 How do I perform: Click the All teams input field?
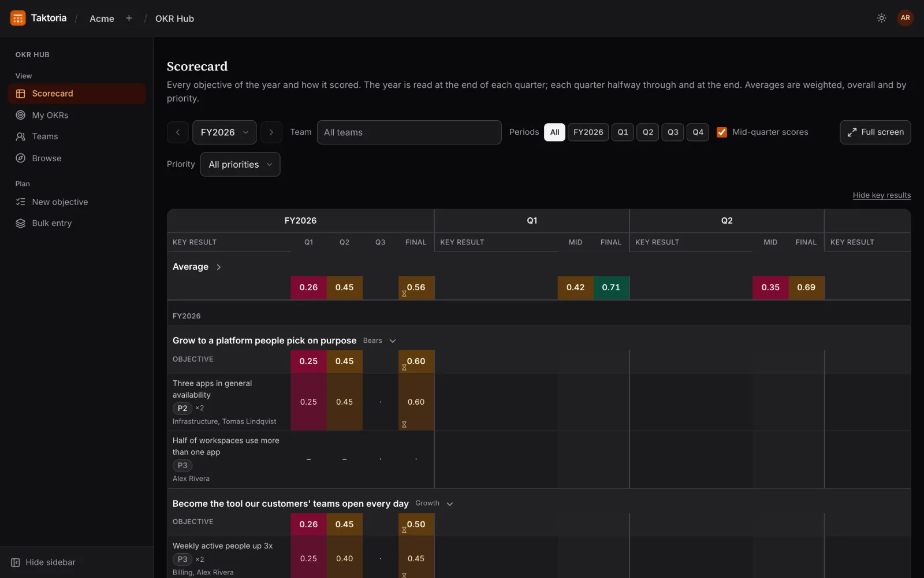point(409,132)
